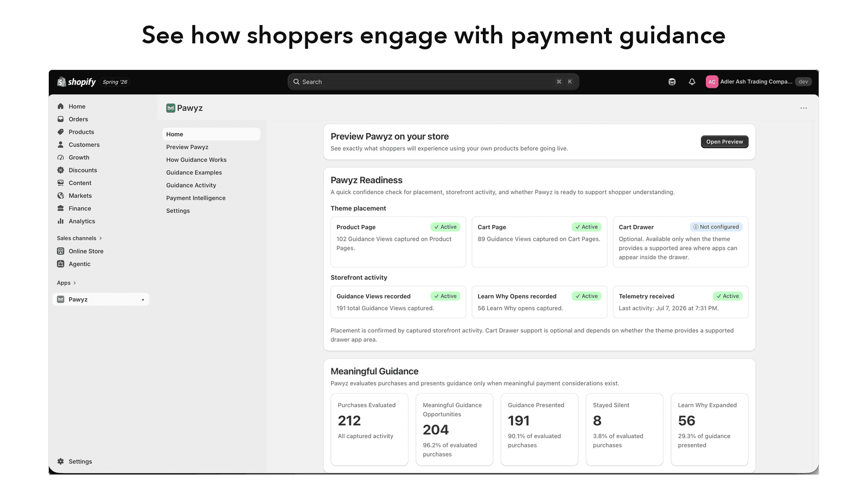The width and height of the screenshot is (868, 488).
Task: Open the notifications bell
Action: tap(692, 82)
